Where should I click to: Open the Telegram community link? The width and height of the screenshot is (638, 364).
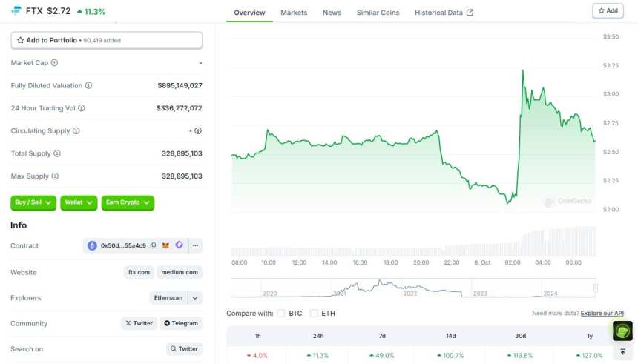tap(181, 323)
